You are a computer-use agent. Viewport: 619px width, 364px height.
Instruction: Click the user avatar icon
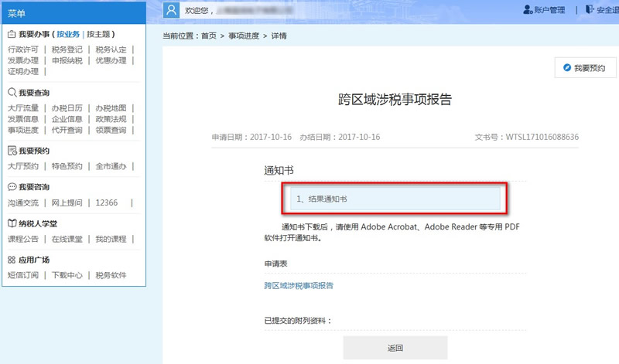click(x=173, y=10)
